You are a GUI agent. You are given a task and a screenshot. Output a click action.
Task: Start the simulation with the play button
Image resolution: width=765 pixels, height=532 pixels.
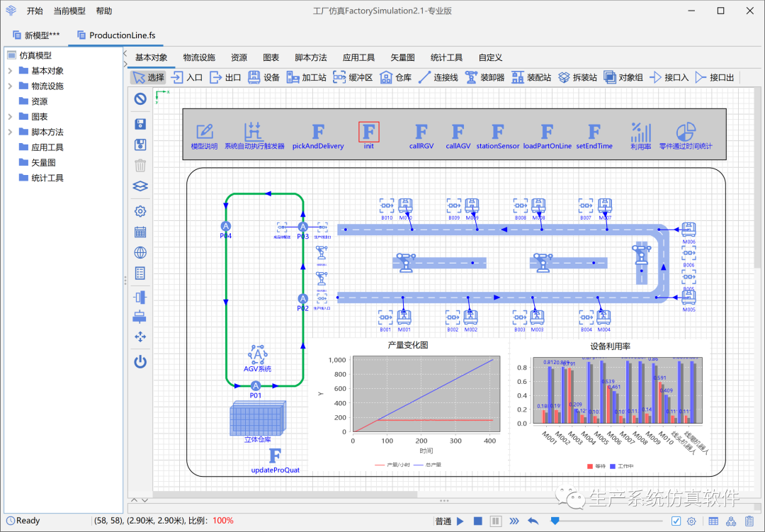pos(461,521)
